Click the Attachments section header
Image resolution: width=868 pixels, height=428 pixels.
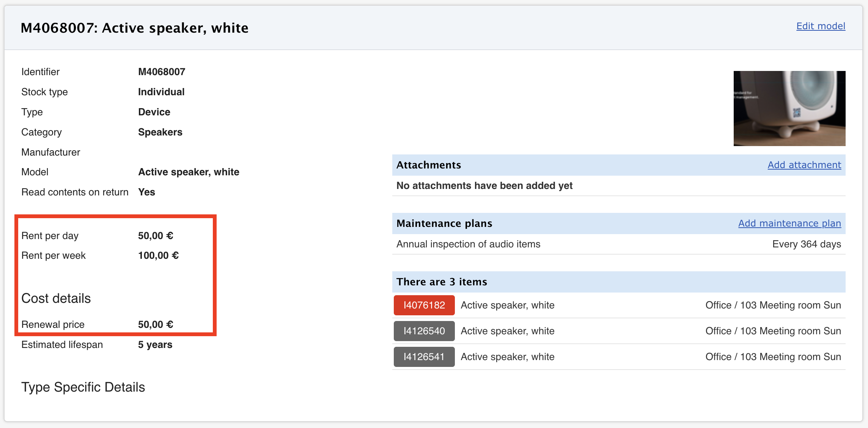point(429,165)
